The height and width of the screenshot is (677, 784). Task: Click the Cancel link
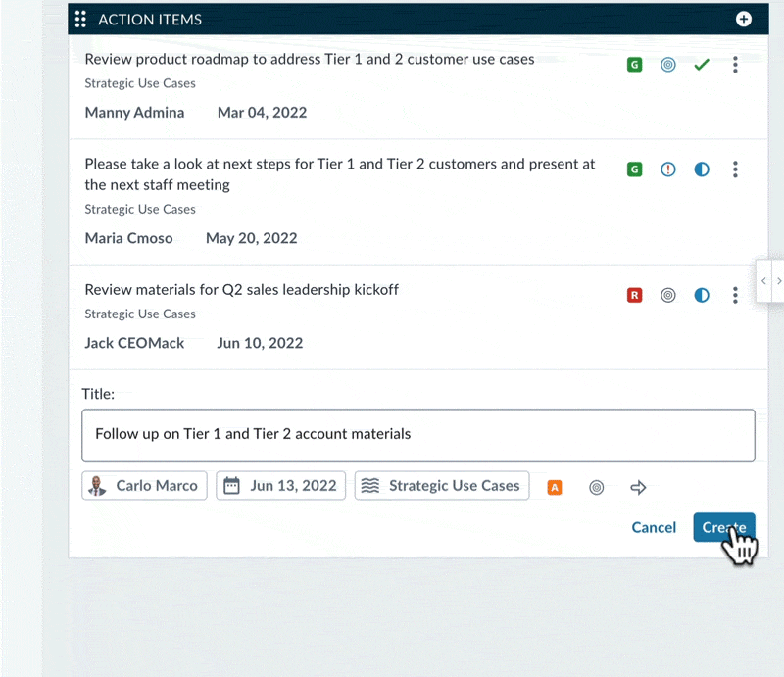[654, 527]
